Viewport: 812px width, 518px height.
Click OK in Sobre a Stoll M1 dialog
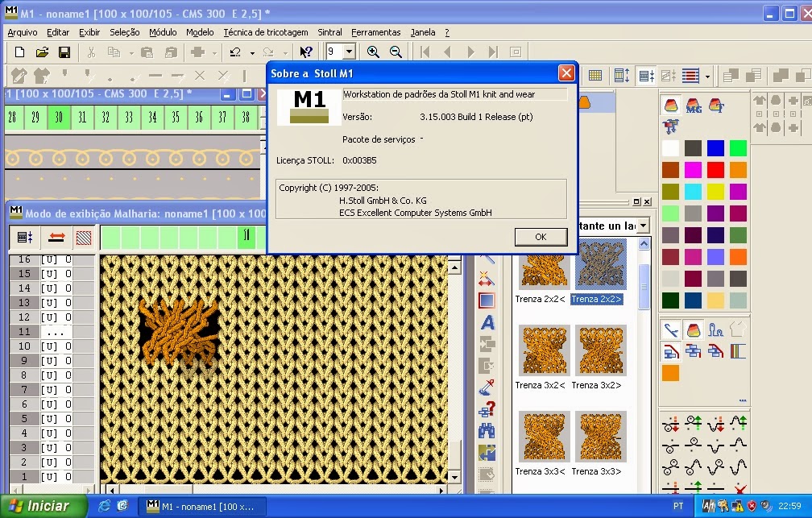pos(541,237)
